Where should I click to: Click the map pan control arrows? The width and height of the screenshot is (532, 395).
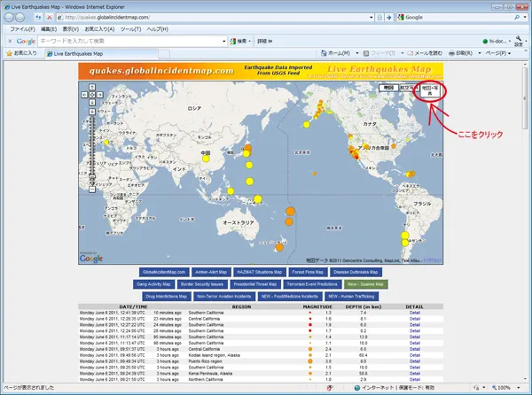[91, 96]
